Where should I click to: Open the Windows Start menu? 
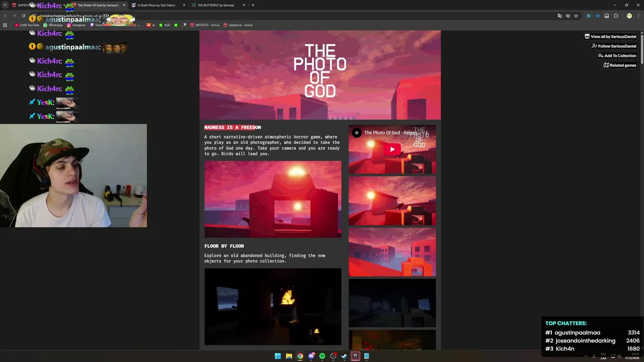pyautogui.click(x=278, y=356)
